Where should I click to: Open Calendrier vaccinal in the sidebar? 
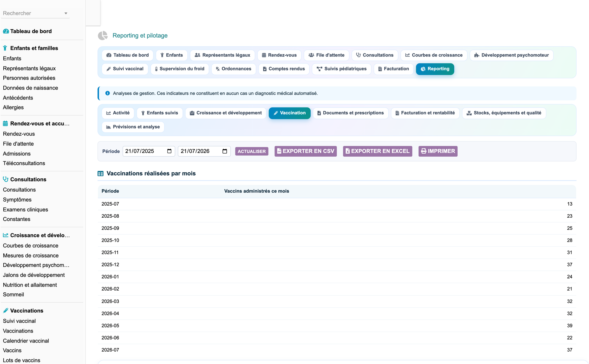tap(26, 341)
